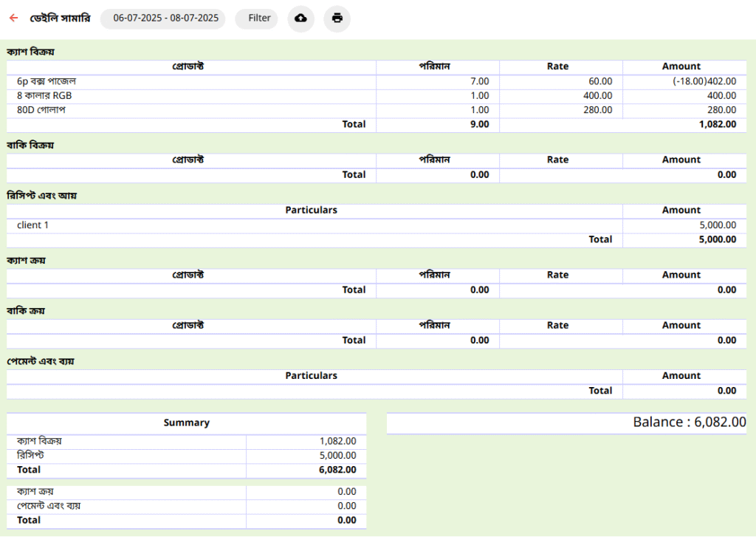Click the বাকি ক্রয় section heading
The width and height of the screenshot is (756, 537).
tap(26, 311)
